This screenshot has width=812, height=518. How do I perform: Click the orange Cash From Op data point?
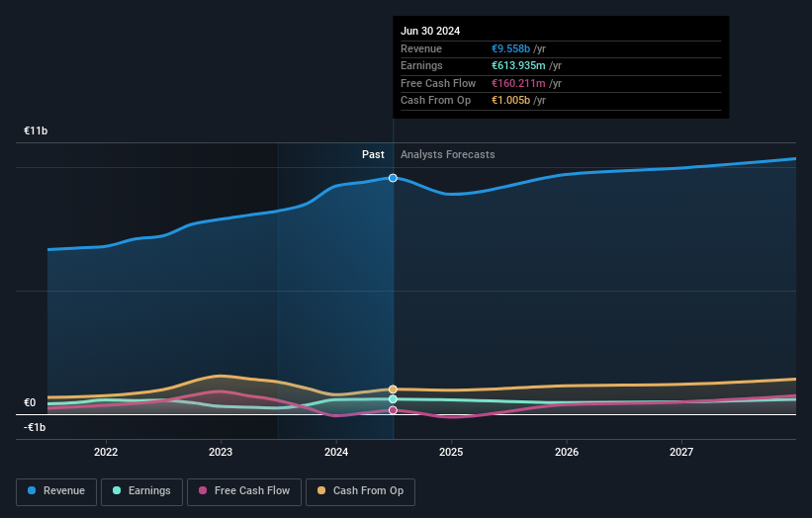[x=393, y=389]
